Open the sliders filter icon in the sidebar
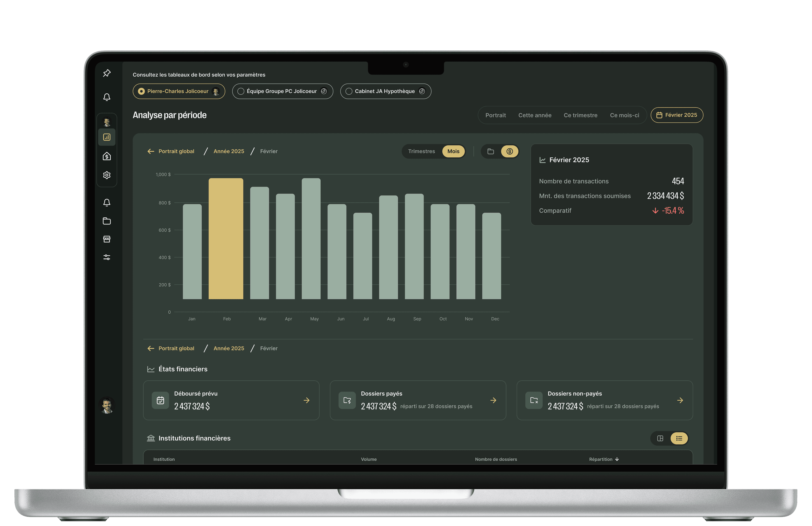Viewport: 812px width, 526px height. (x=107, y=257)
